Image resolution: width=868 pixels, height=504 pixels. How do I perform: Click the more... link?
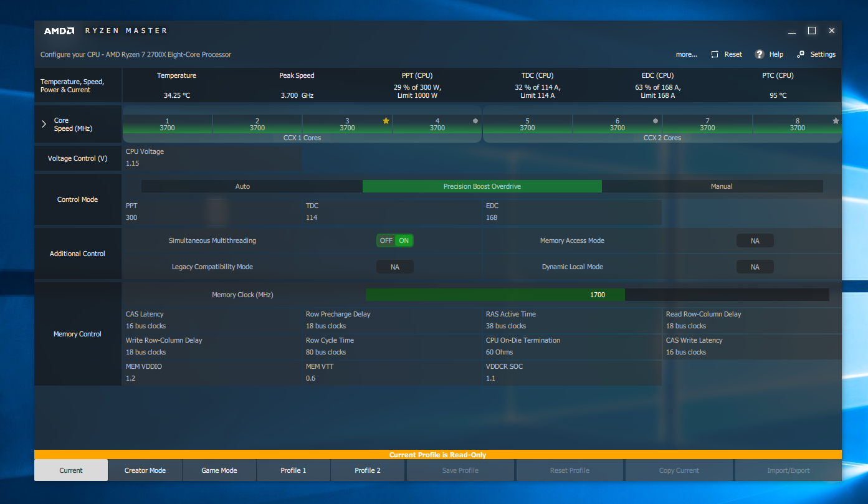click(687, 54)
